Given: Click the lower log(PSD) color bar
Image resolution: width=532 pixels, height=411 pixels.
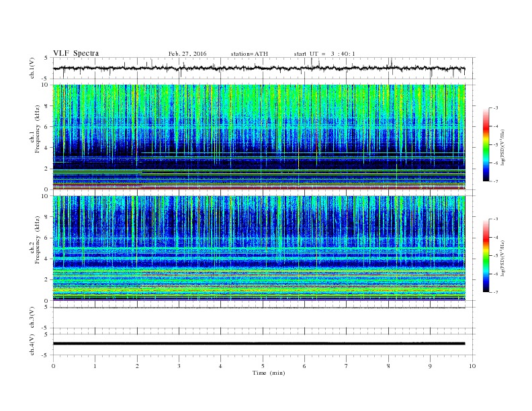Looking at the screenshot, I should click(x=486, y=256).
